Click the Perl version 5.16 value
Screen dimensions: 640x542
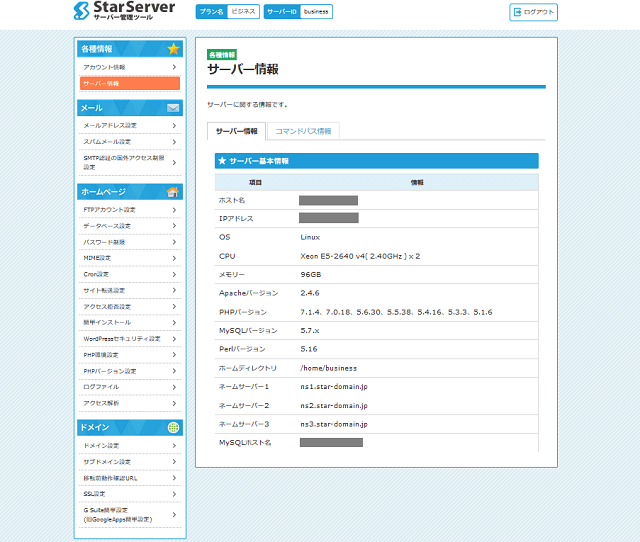tap(309, 349)
